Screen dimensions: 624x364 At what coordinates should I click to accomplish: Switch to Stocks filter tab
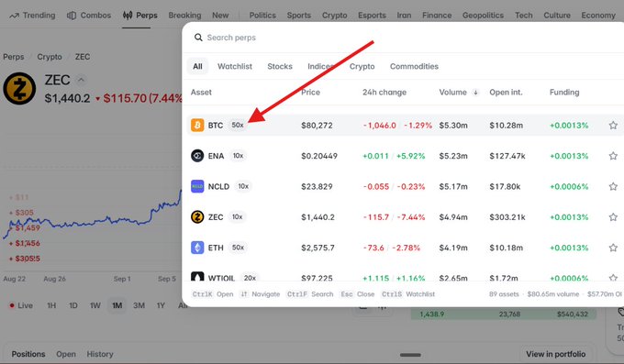pos(280,66)
